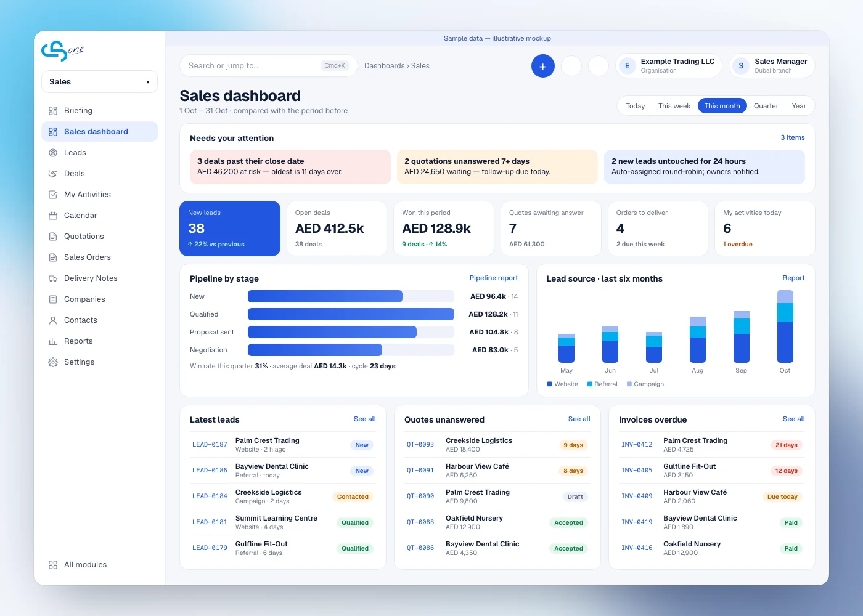This screenshot has height=616, width=863.
Task: Open the deals past close date alert
Action: [290, 166]
